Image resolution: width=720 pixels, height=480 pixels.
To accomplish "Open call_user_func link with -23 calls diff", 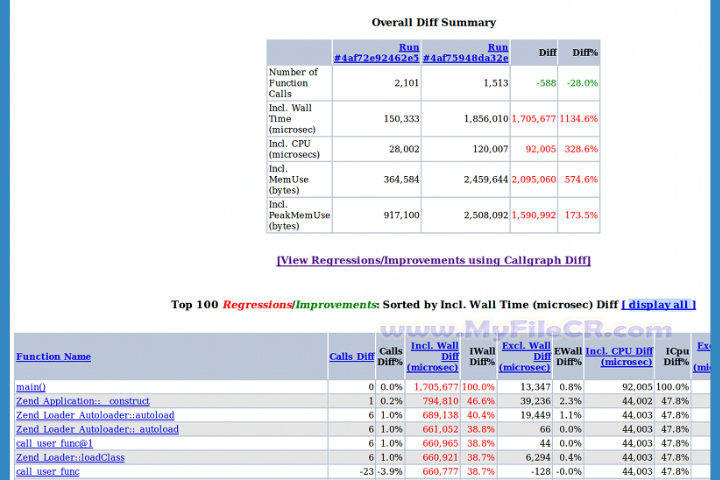I will pyautogui.click(x=47, y=471).
